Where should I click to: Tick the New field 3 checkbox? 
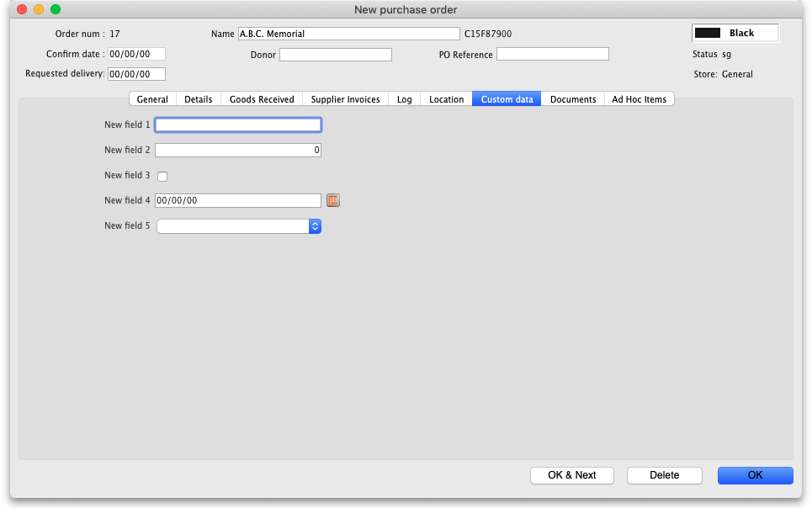coord(162,176)
